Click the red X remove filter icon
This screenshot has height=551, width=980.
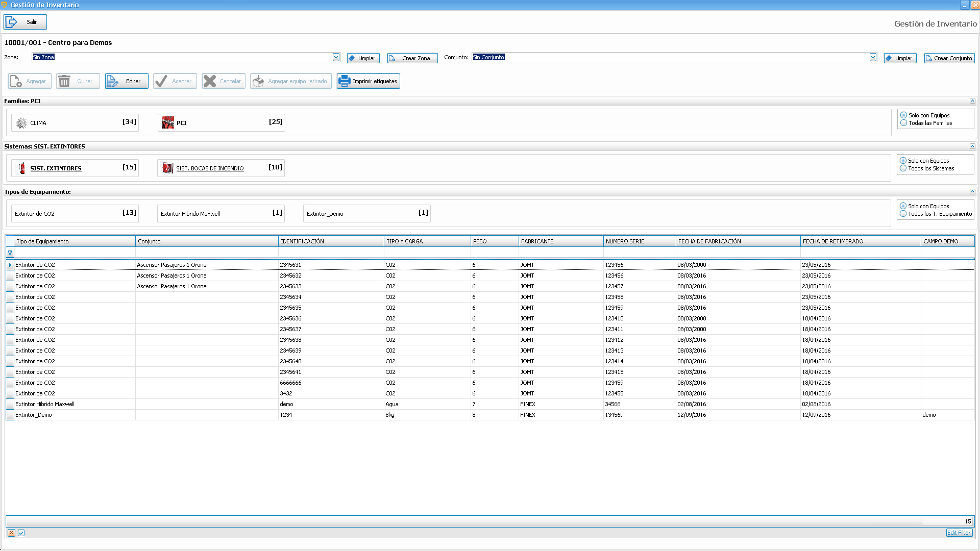click(x=11, y=533)
